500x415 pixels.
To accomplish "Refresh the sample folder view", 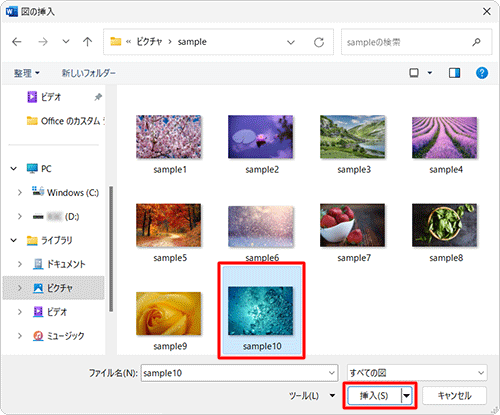I will point(319,42).
